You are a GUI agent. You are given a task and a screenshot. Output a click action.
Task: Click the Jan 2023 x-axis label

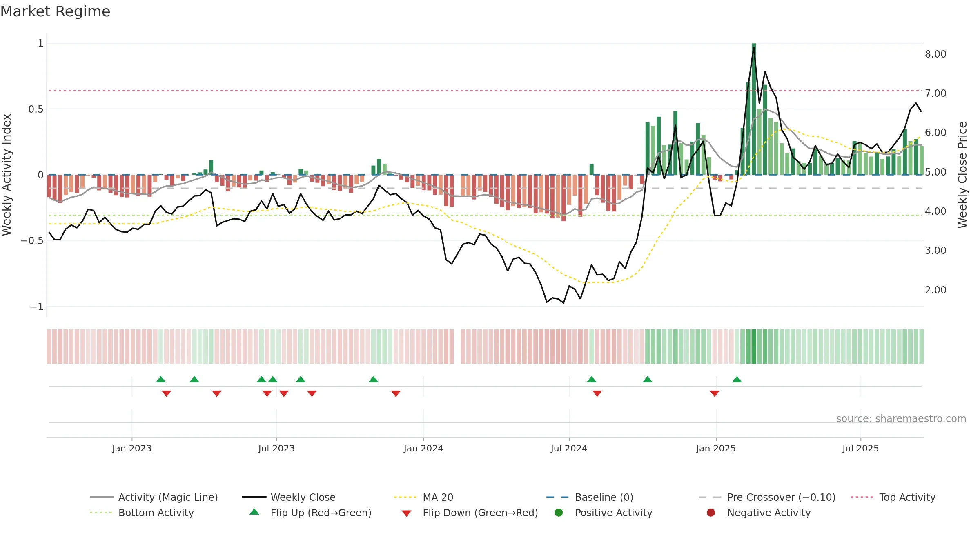(x=132, y=448)
